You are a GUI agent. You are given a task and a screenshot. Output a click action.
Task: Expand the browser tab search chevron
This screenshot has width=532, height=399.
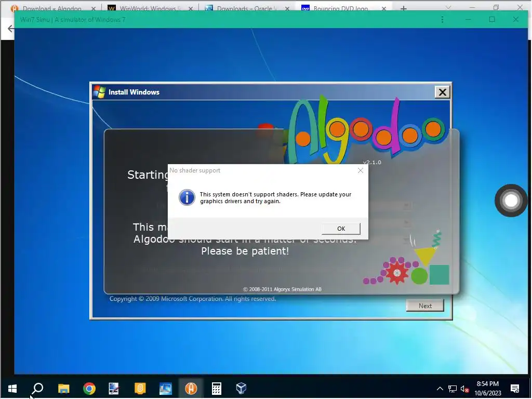point(448,7)
